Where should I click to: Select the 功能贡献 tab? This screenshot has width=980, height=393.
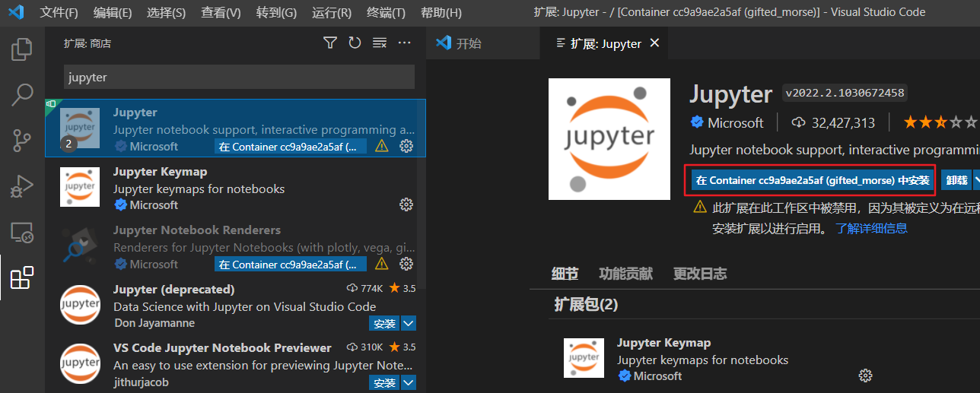pos(625,274)
